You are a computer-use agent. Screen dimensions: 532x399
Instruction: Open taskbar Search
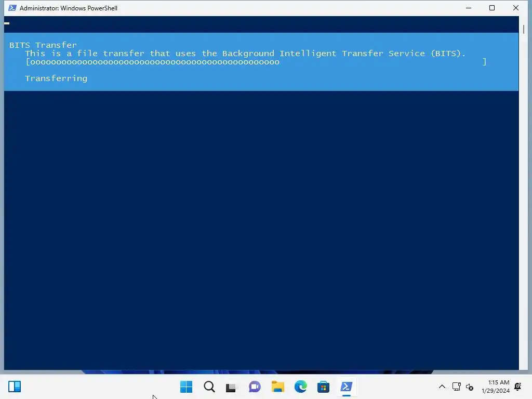[209, 387]
